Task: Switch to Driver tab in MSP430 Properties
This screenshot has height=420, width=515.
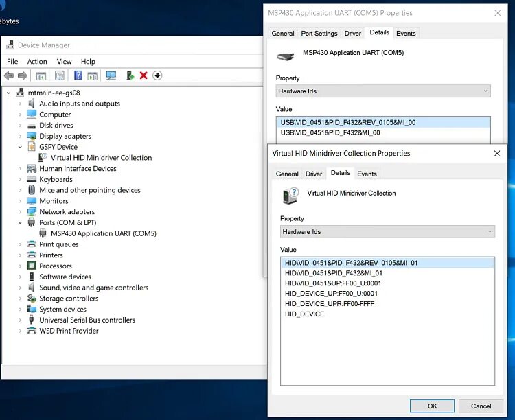Action: 352,34
